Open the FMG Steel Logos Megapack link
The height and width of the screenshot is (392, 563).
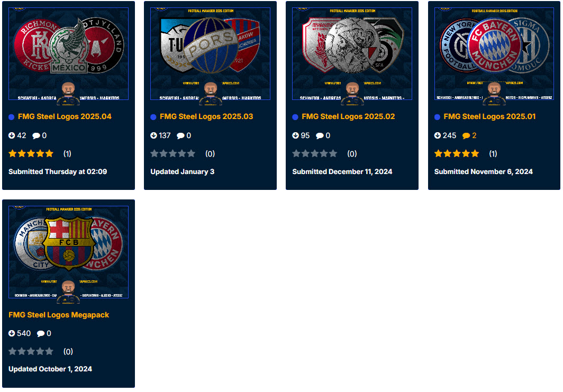(x=59, y=315)
